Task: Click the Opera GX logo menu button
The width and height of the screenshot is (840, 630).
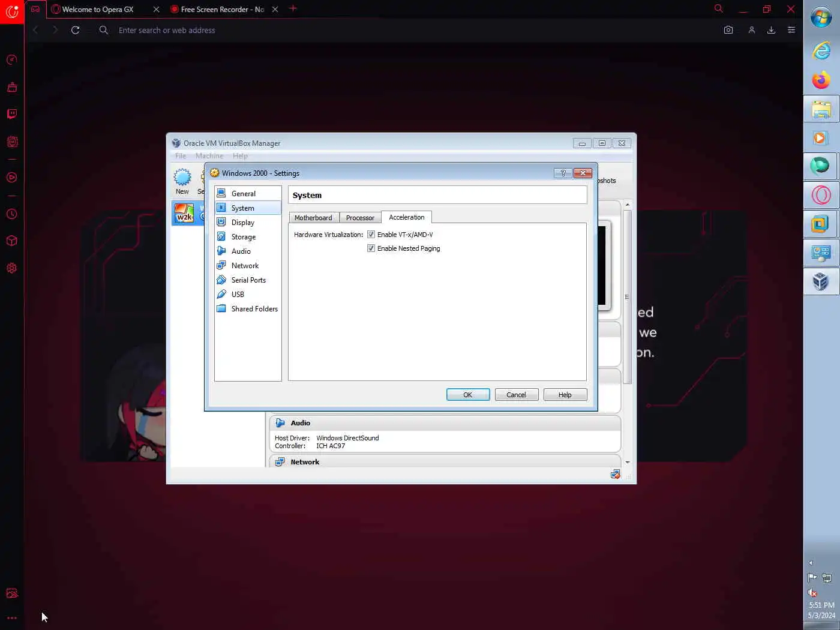Action: pos(12,11)
